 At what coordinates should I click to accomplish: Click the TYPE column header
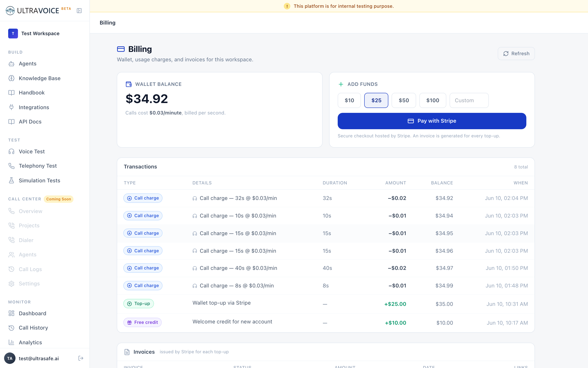coord(130,183)
